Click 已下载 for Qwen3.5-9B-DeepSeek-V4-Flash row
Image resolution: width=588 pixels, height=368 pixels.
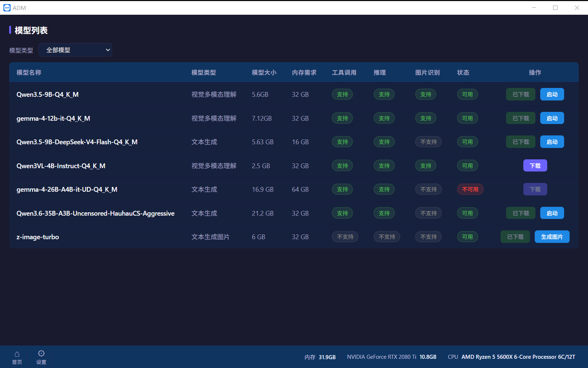(521, 142)
